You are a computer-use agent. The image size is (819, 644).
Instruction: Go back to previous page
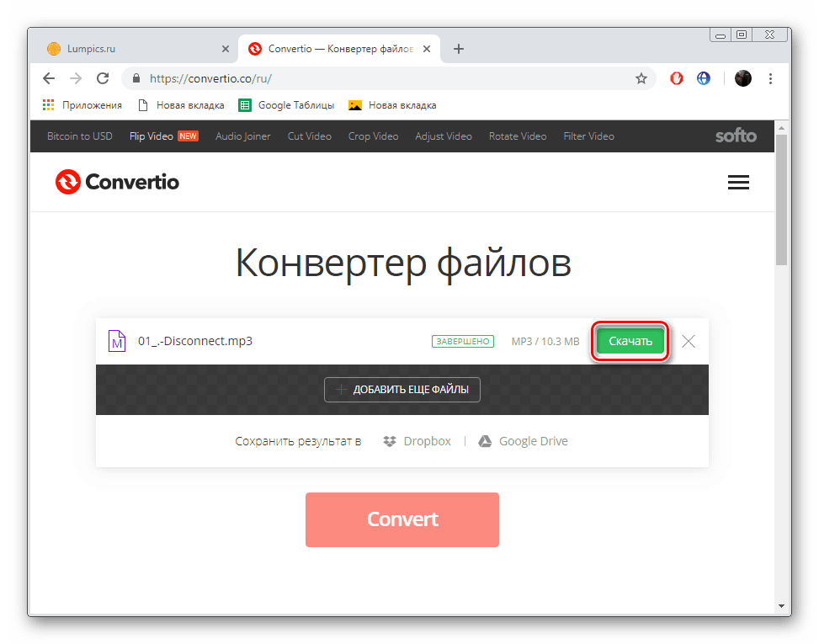(x=49, y=78)
